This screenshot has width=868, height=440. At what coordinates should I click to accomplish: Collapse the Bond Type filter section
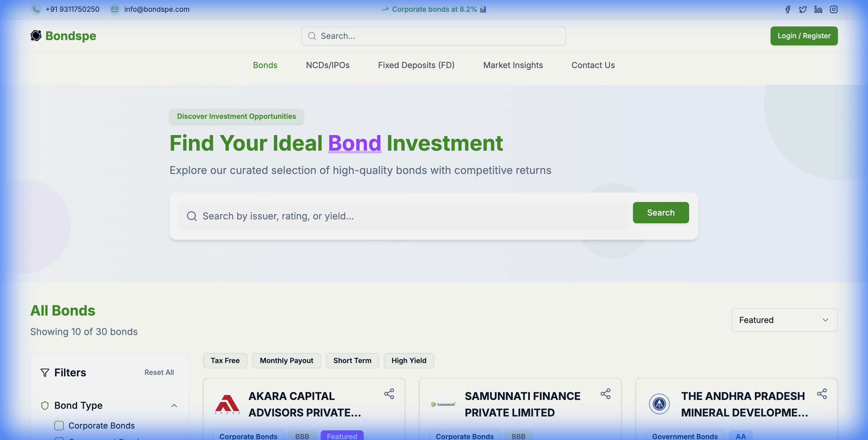point(174,406)
